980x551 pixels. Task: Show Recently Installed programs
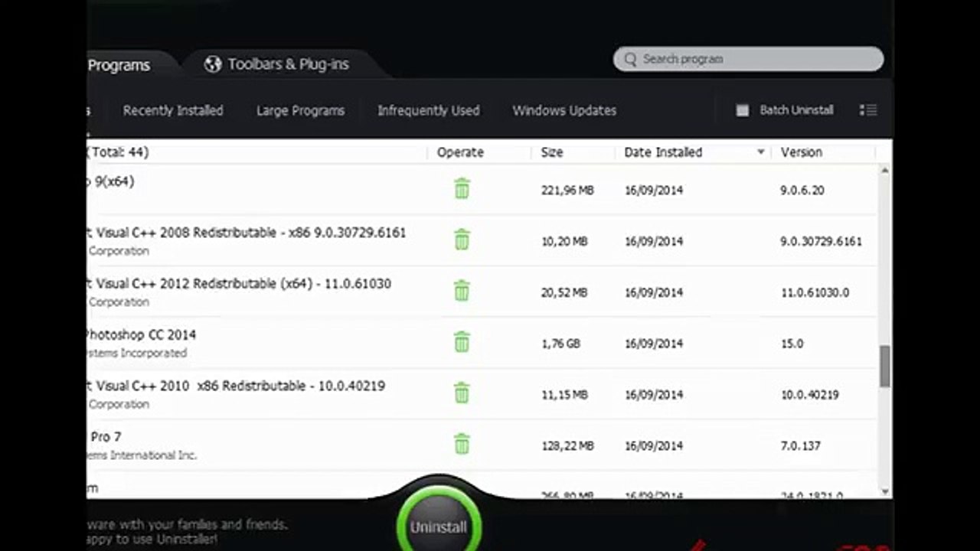click(173, 110)
